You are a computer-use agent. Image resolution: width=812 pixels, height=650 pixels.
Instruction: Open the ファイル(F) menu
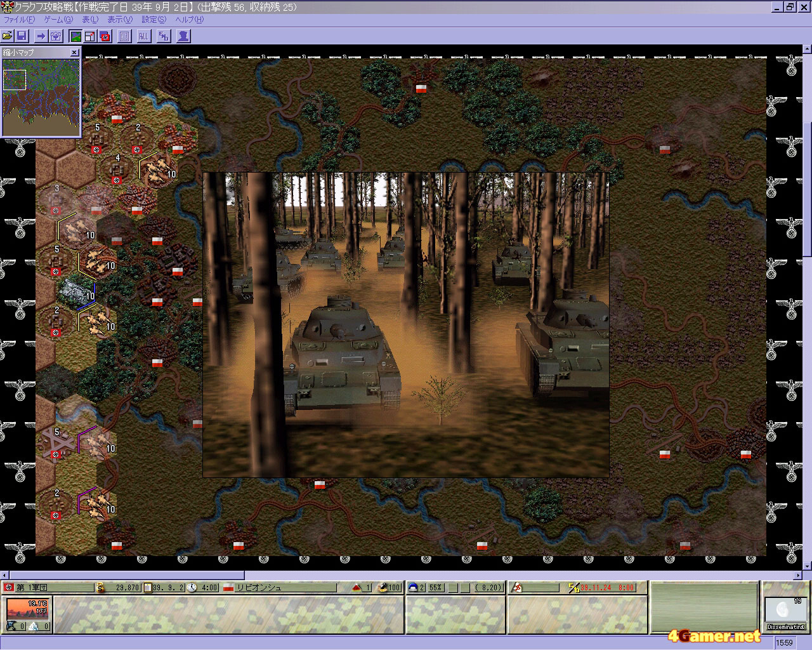[x=19, y=20]
